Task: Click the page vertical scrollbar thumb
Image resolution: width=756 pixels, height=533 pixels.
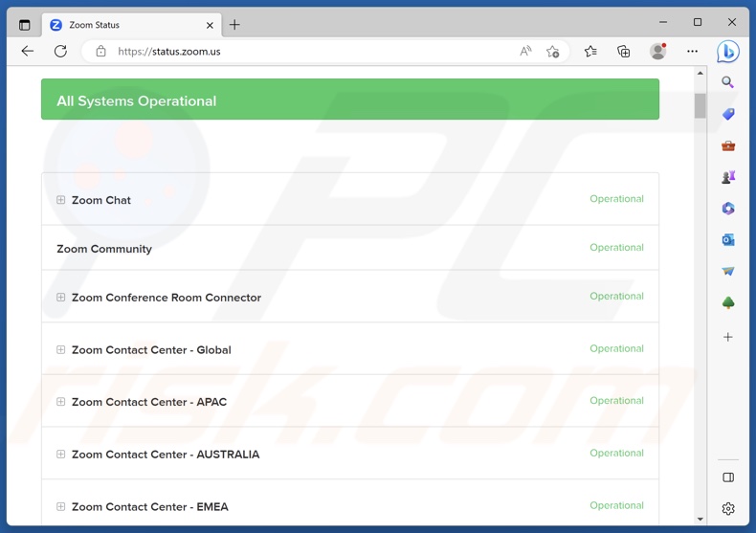Action: pyautogui.click(x=700, y=105)
